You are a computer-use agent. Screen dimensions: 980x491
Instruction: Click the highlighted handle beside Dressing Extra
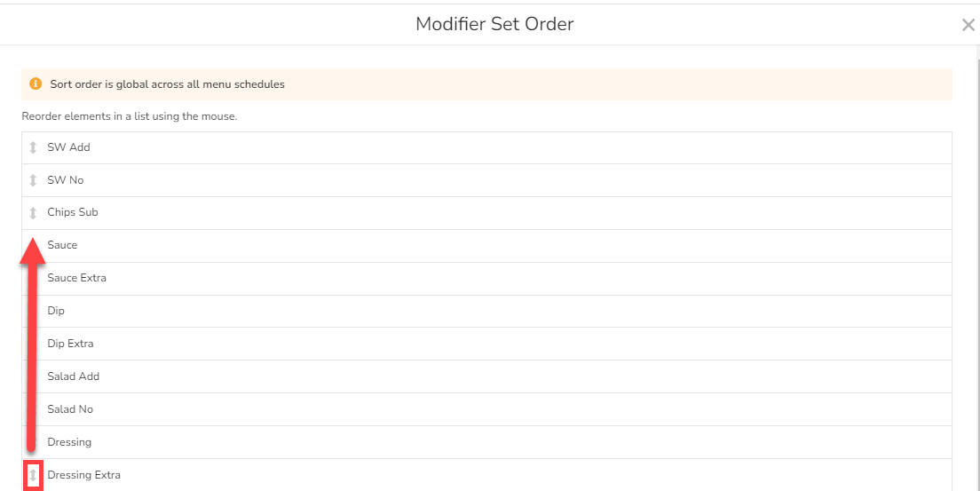33,476
